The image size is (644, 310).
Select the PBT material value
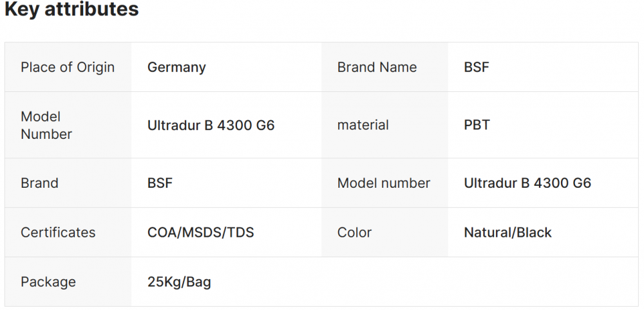click(477, 125)
